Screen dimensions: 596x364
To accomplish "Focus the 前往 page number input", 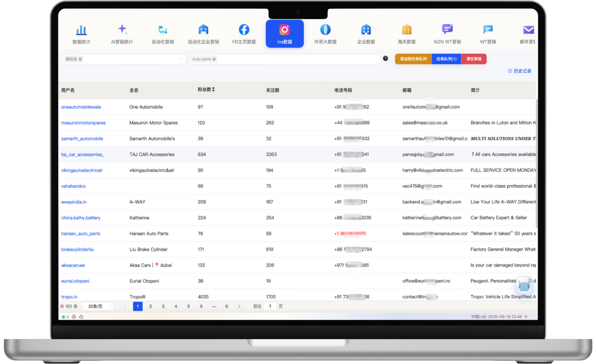I will click(270, 307).
